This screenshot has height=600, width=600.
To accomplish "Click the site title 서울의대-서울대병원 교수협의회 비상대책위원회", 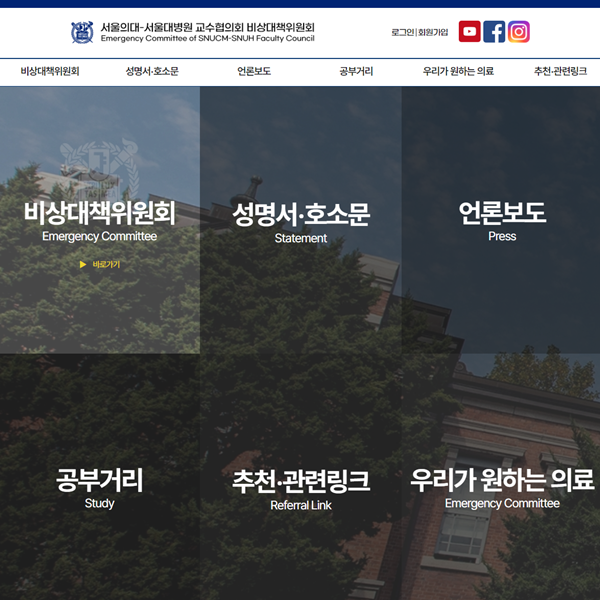I will pos(207,28).
